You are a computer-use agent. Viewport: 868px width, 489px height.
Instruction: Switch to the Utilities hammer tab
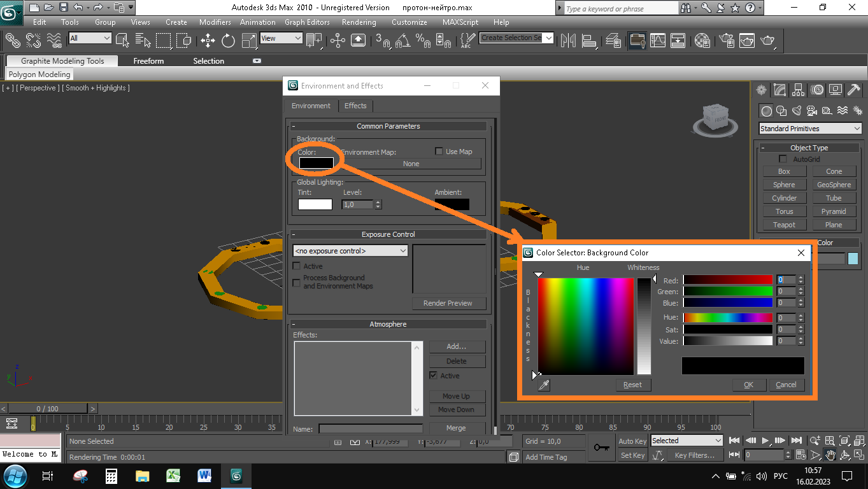click(x=854, y=90)
